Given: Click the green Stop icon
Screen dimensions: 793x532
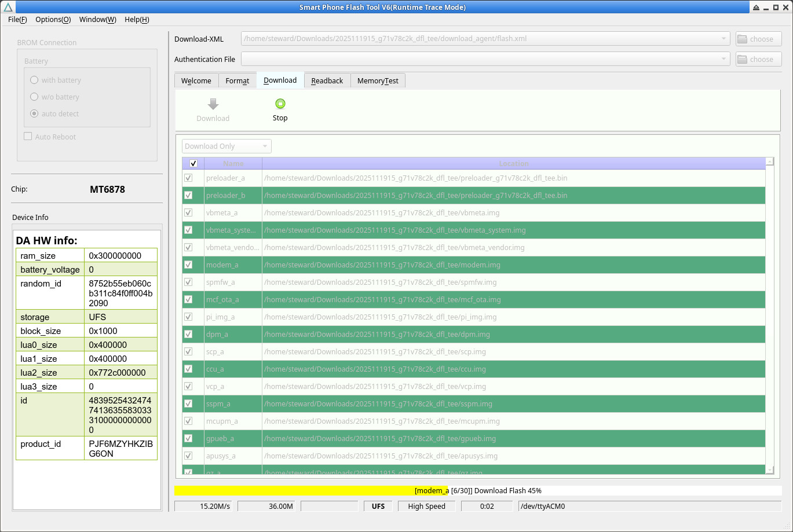Looking at the screenshot, I should click(x=280, y=104).
